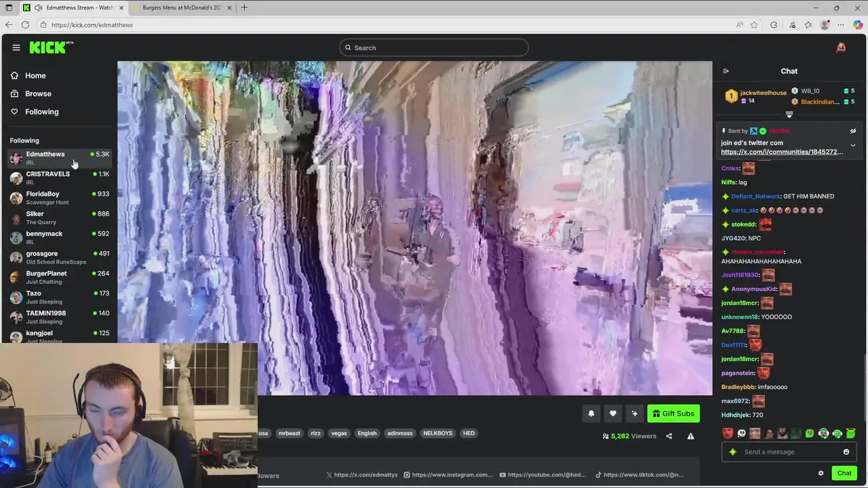
Task: Open Edmatthews channel in Following list
Action: [59, 157]
